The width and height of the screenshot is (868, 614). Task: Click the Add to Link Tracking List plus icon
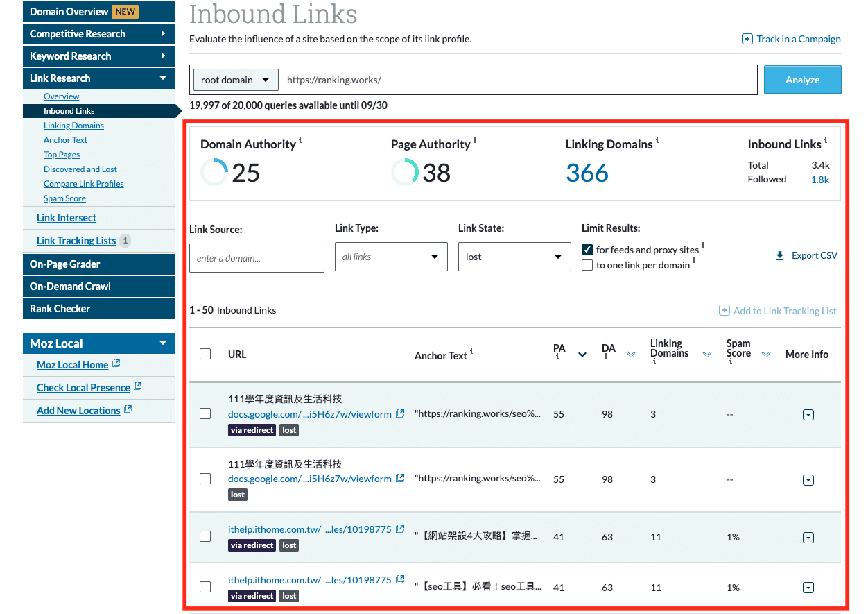click(724, 311)
